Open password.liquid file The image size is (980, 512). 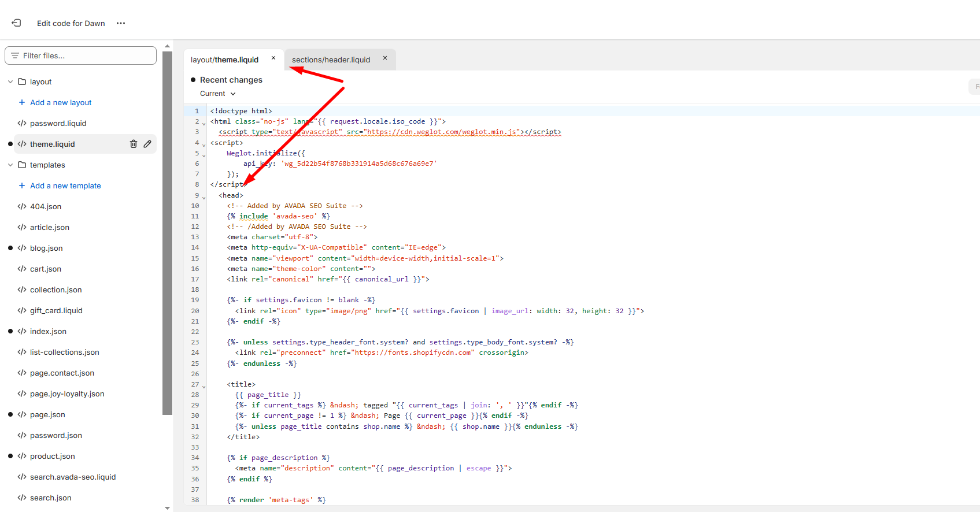click(58, 123)
